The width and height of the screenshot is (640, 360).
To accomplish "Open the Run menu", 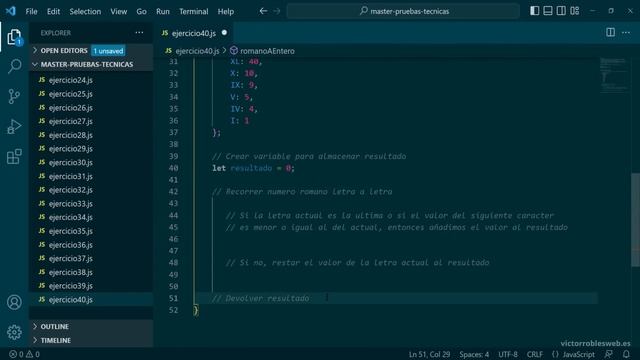I will point(163,11).
